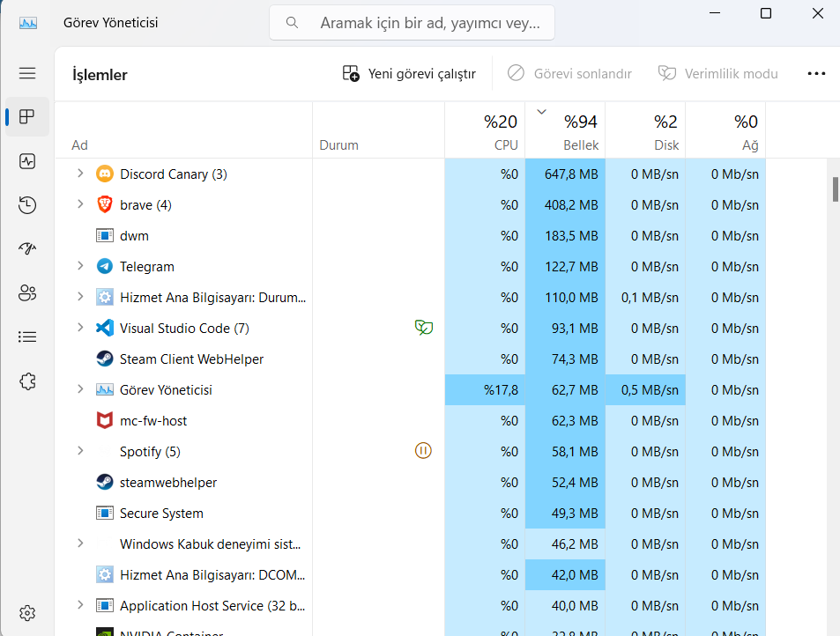This screenshot has height=636, width=840.
Task: Sort by the Durum column header
Action: coord(379,130)
